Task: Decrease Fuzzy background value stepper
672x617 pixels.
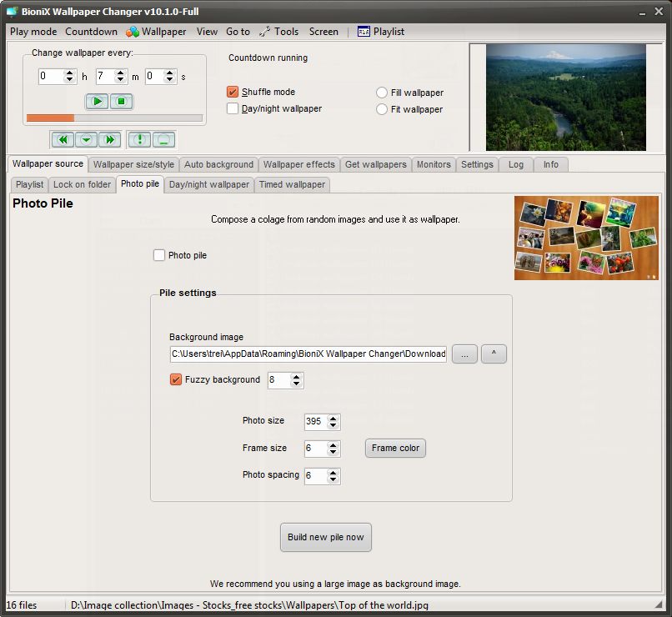Action: [296, 384]
